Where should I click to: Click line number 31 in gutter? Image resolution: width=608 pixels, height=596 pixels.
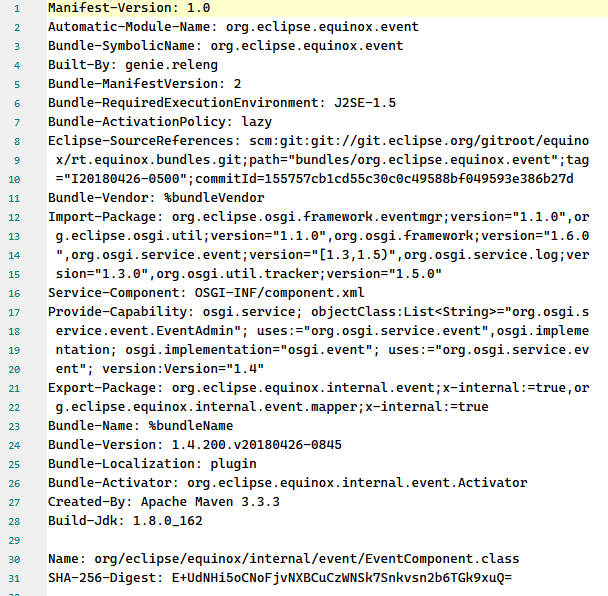click(14, 579)
